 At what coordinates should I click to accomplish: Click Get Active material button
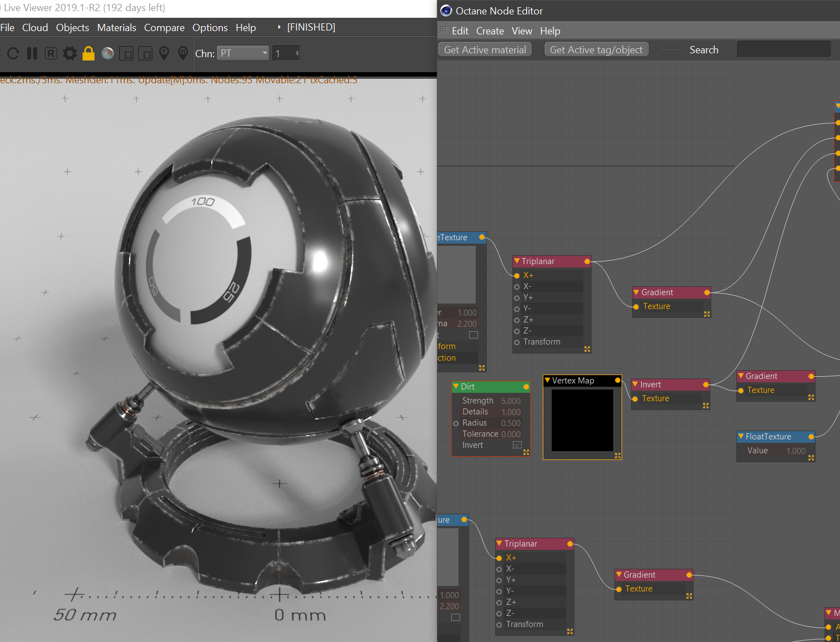click(485, 50)
